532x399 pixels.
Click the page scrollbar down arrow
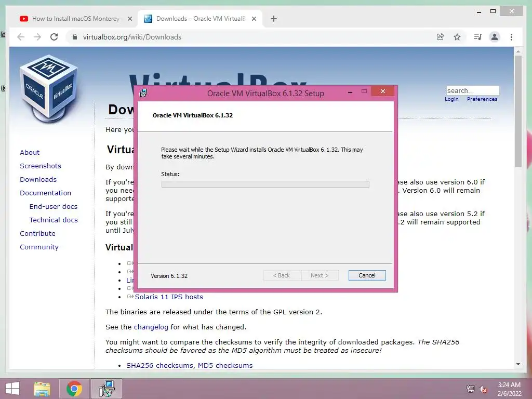[x=518, y=364]
